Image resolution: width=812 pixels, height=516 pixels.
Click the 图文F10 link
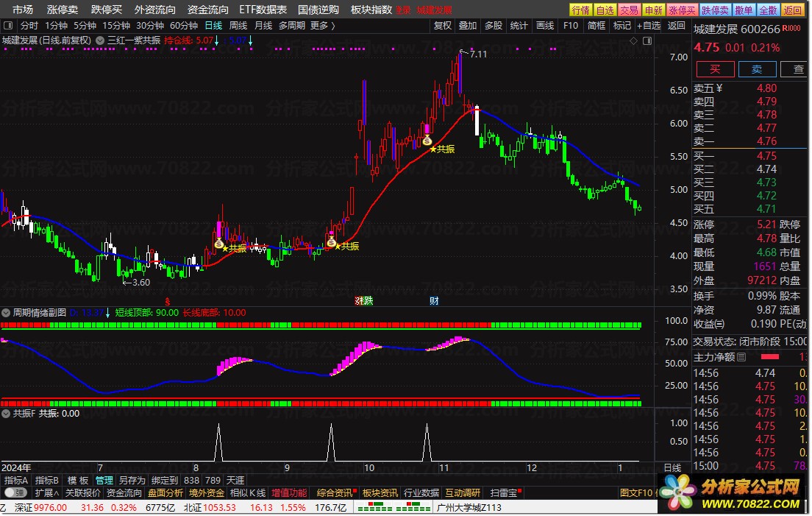click(x=636, y=492)
